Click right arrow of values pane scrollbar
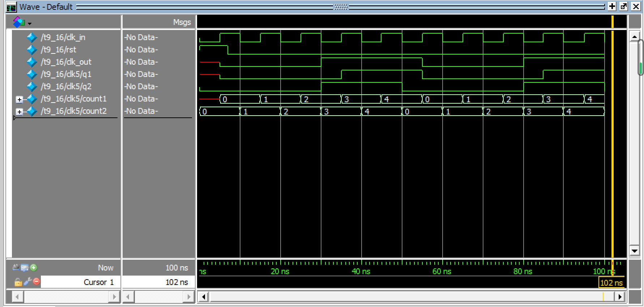 [189, 297]
